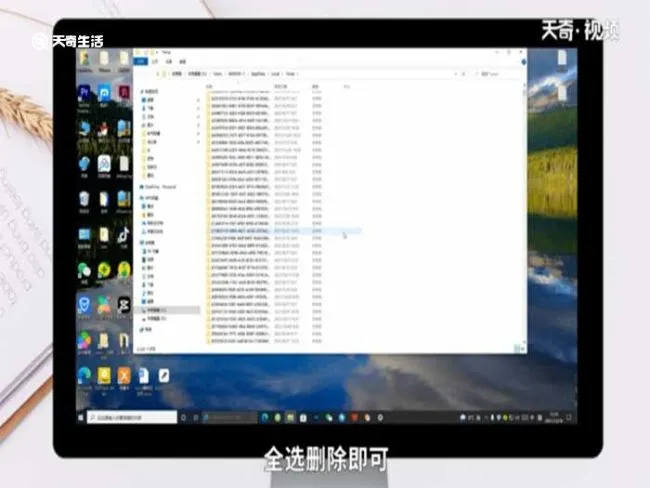Switch to the Home ribbon tab
The width and height of the screenshot is (650, 488).
(x=155, y=61)
